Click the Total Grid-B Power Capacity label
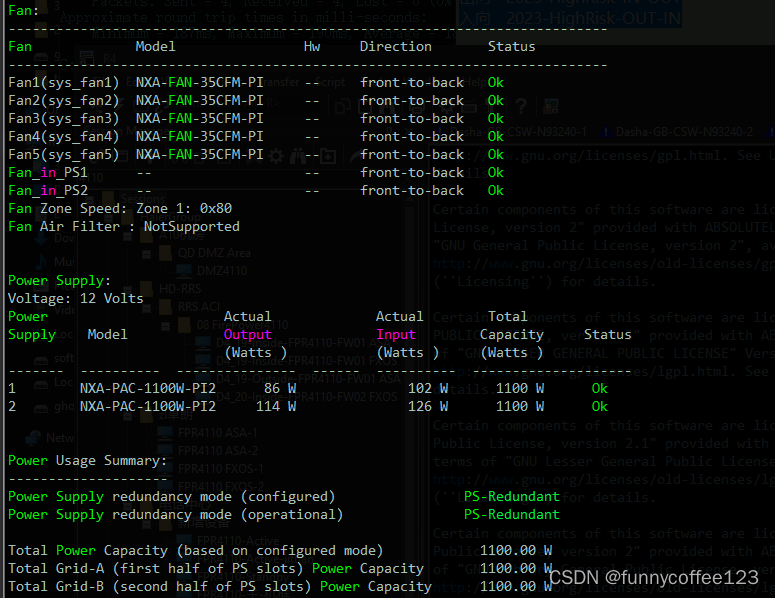The image size is (775, 598). 220,587
